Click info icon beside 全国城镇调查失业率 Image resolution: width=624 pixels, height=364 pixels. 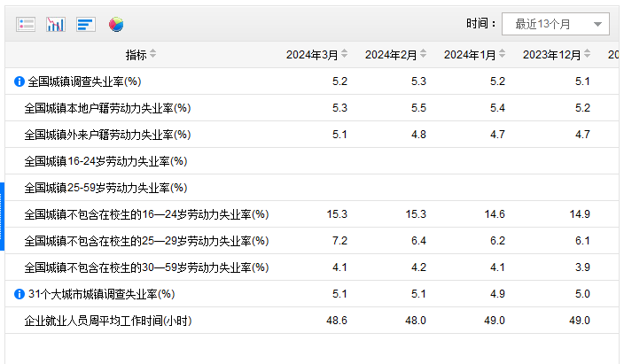[19, 81]
